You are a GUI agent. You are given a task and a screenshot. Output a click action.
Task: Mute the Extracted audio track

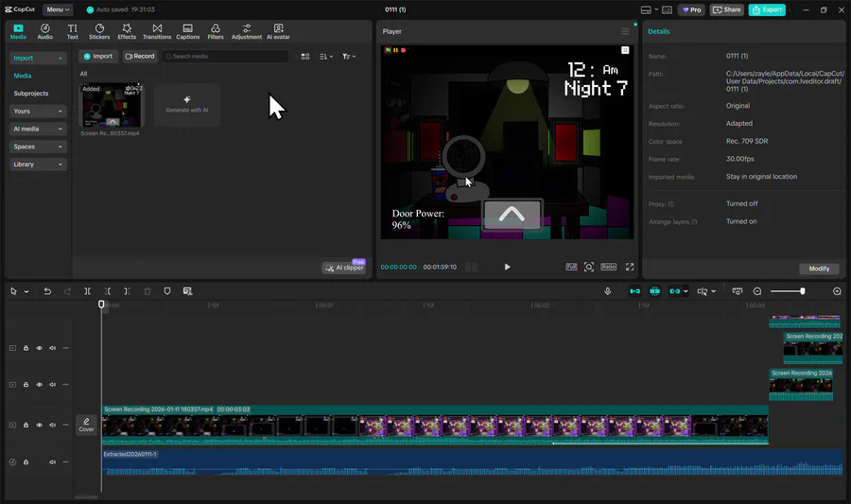pyautogui.click(x=53, y=462)
